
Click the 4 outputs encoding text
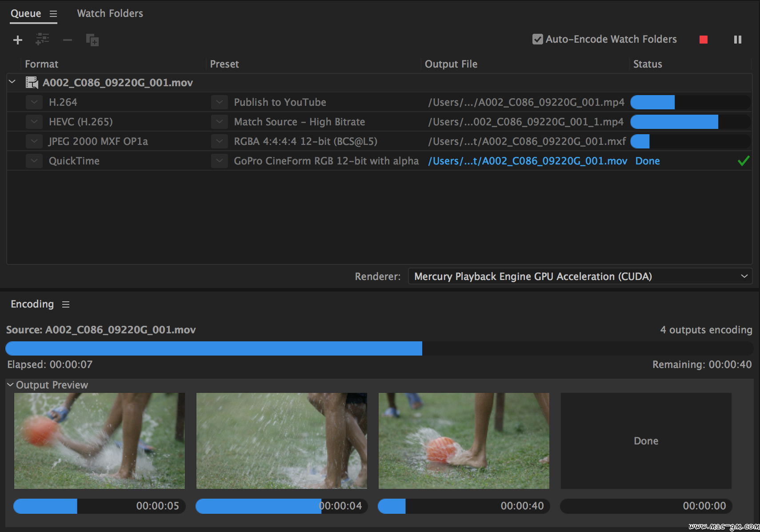(706, 330)
